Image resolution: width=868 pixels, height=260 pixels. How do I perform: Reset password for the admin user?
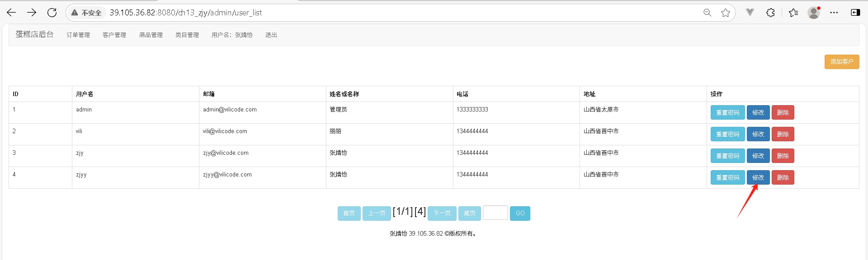point(727,112)
